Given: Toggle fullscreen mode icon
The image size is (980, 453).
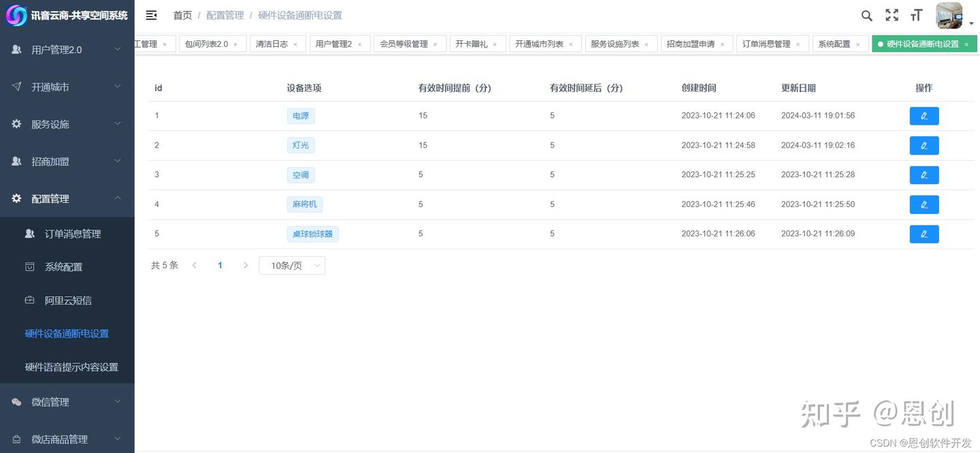Looking at the screenshot, I should 892,15.
